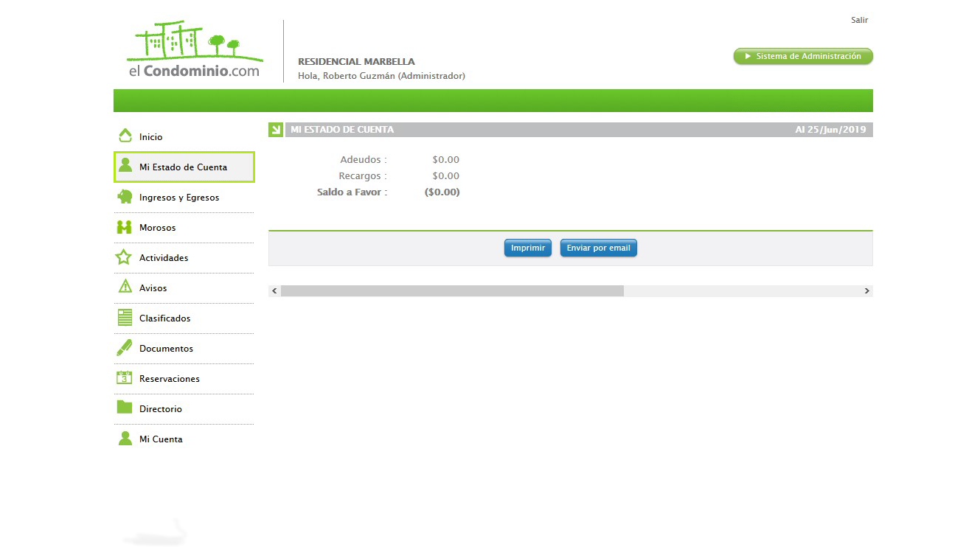Image resolution: width=980 pixels, height=547 pixels.
Task: Click the Clasificados newspaper icon
Action: [125, 318]
